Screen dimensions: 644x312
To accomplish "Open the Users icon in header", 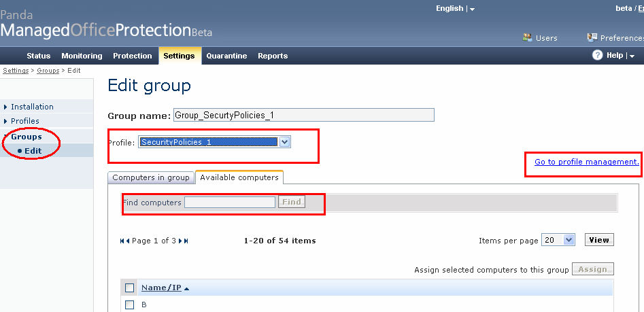I will pos(527,37).
